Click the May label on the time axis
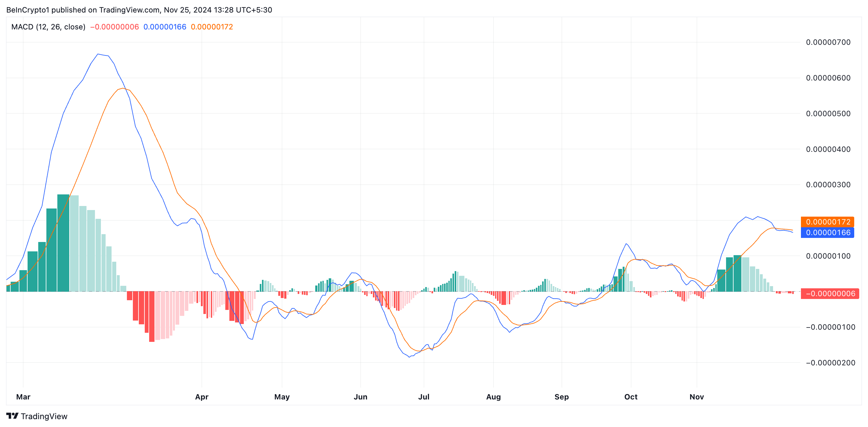 click(x=282, y=397)
